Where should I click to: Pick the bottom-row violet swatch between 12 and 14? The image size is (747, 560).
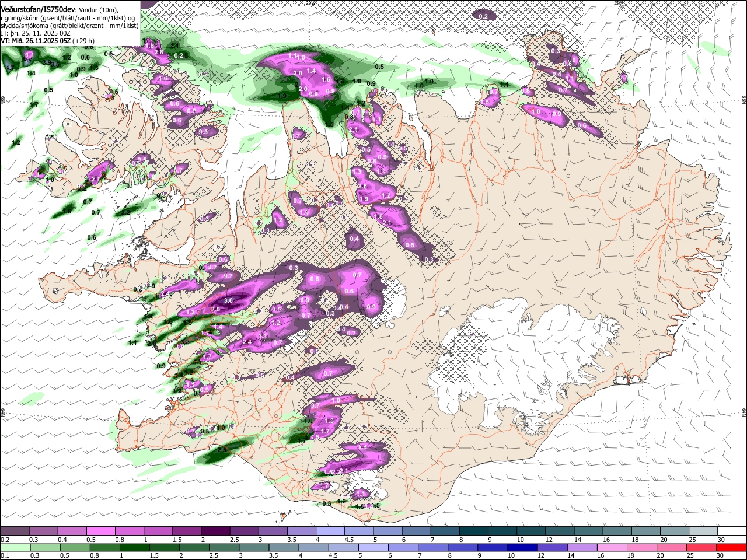553,547
